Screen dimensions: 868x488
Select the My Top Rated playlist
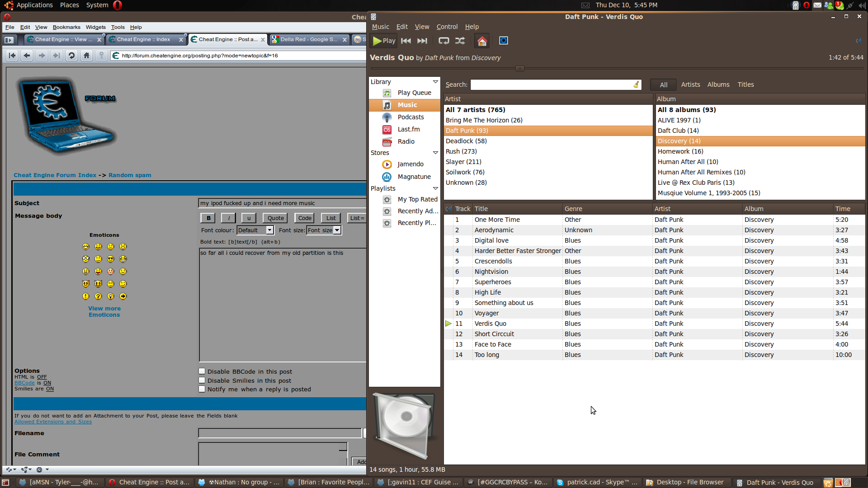405,199
